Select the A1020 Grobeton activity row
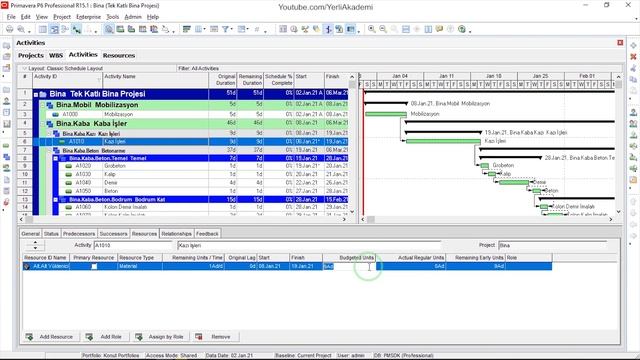The width and height of the screenshot is (640, 360). (183, 166)
